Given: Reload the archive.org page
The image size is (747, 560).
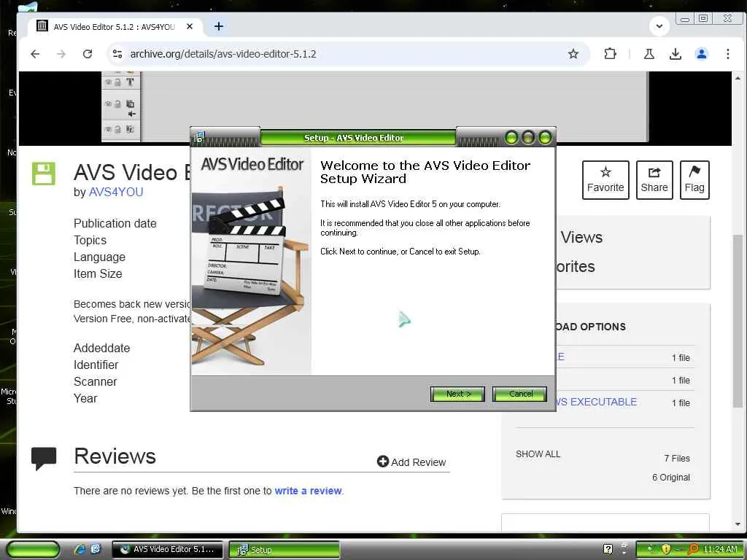Looking at the screenshot, I should (88, 54).
